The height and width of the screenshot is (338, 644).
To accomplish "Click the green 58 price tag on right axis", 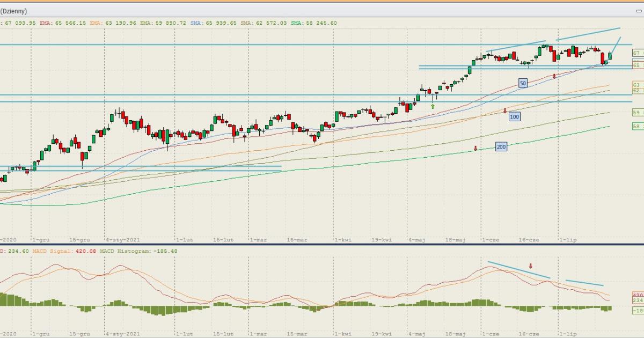I will 638,126.
